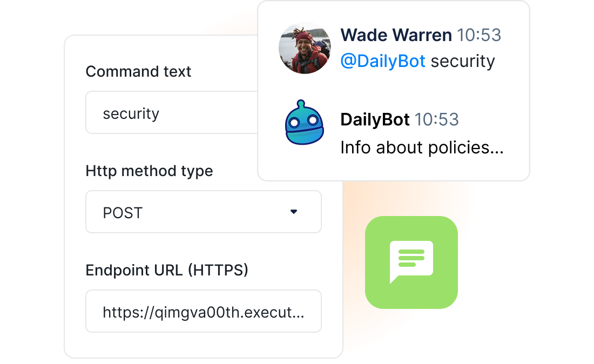Screen dimensions: 594x364
Task: Click Wade Warren's profile photo
Action: 305,48
